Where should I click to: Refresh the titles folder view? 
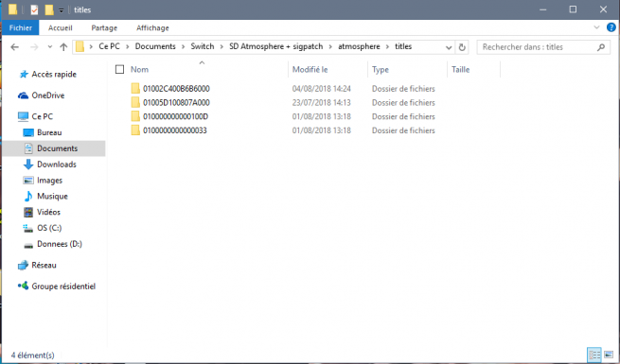tap(462, 47)
